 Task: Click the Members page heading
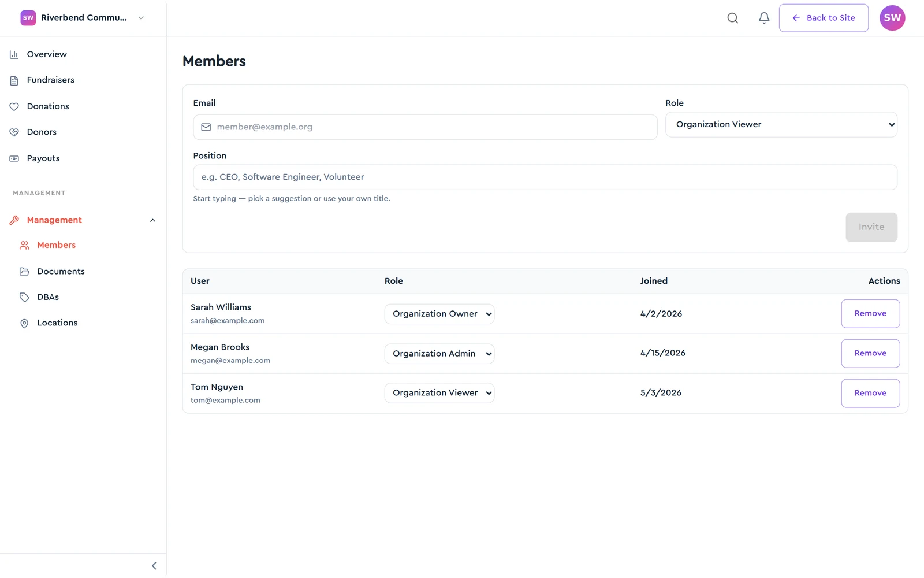click(214, 61)
